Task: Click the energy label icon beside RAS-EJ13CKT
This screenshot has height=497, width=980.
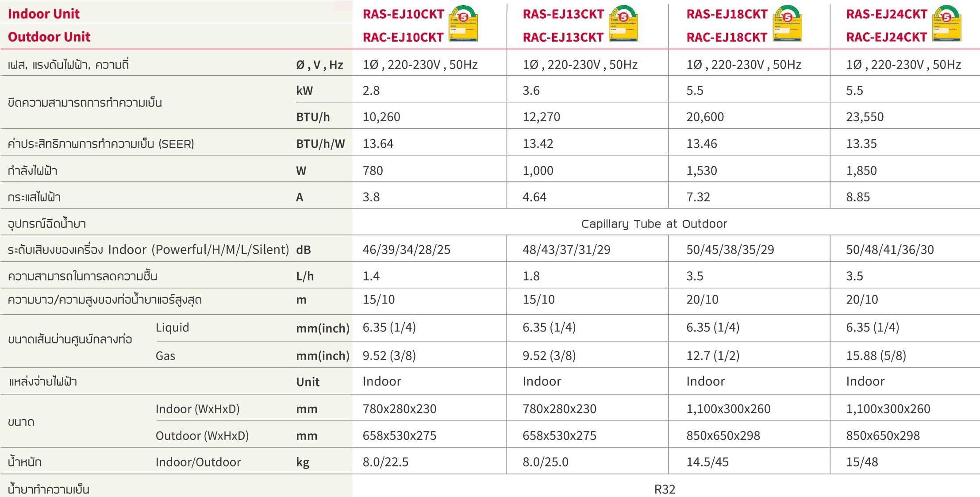Action: click(x=624, y=23)
